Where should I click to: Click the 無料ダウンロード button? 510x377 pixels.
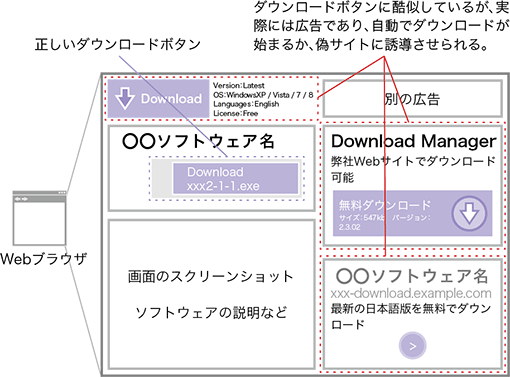[x=413, y=213]
